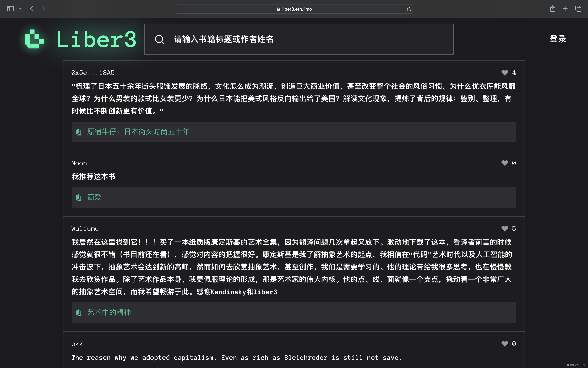
Task: Open book link 原宿牛仔：日本街头时尚五十年
Action: tap(138, 132)
